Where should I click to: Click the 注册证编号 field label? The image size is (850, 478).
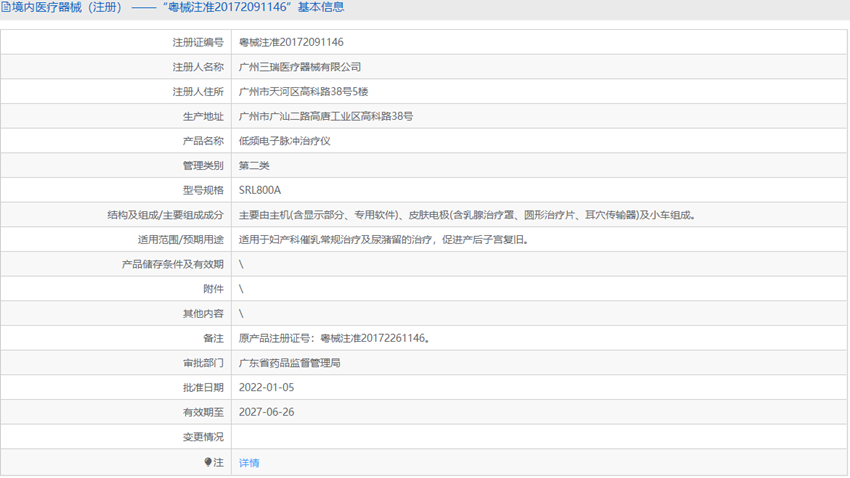(198, 42)
